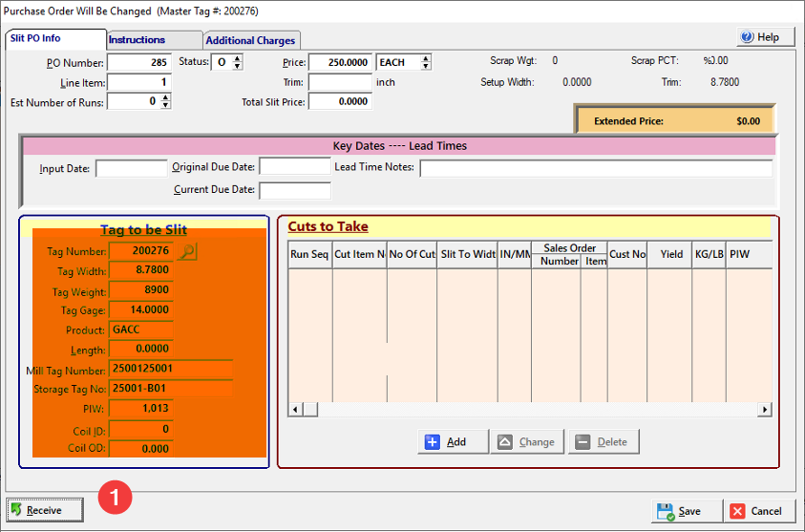Image resolution: width=805 pixels, height=532 pixels.
Task: Click the Input Date field
Action: coord(132,168)
